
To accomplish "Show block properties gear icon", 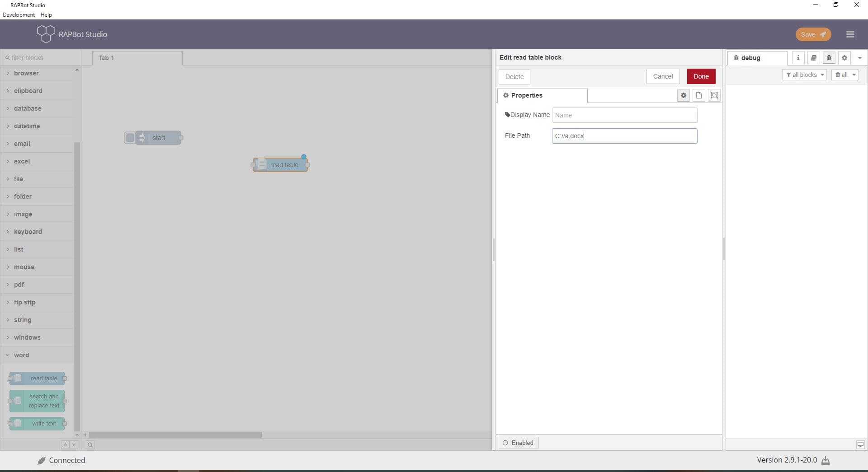I will [684, 95].
